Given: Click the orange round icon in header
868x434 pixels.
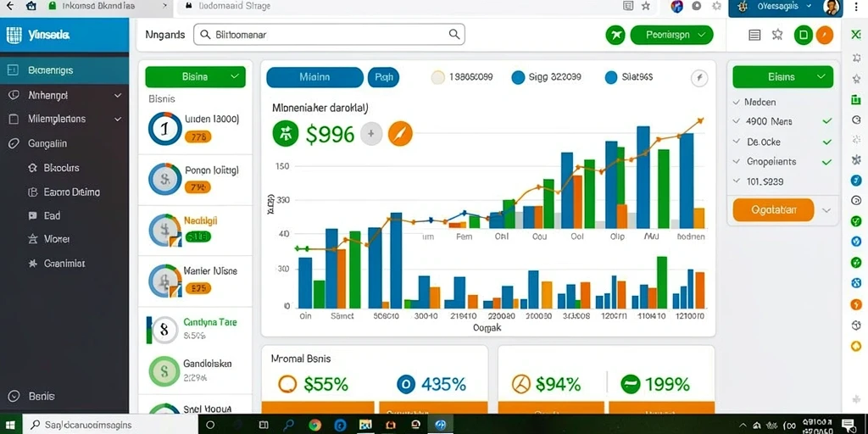Looking at the screenshot, I should pyautogui.click(x=824, y=36).
